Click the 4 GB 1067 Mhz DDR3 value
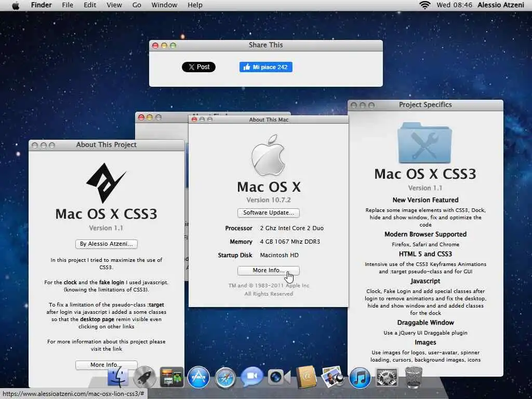The image size is (532, 399). click(x=290, y=242)
